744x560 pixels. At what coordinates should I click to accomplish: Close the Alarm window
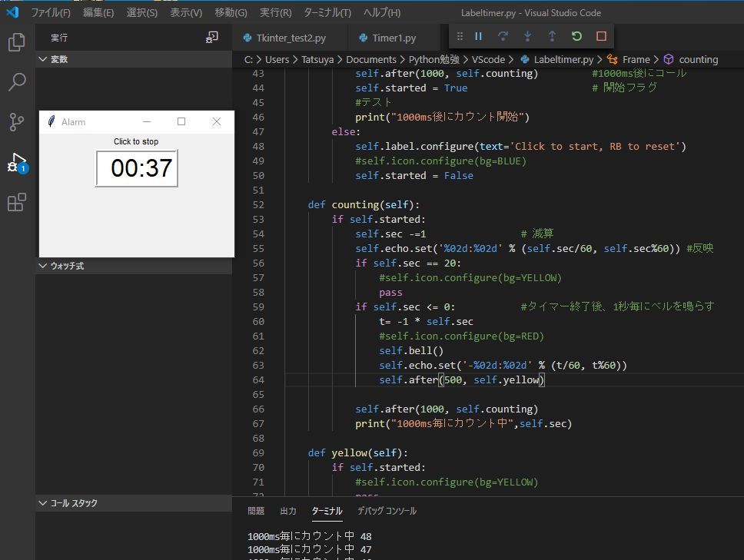pyautogui.click(x=217, y=122)
